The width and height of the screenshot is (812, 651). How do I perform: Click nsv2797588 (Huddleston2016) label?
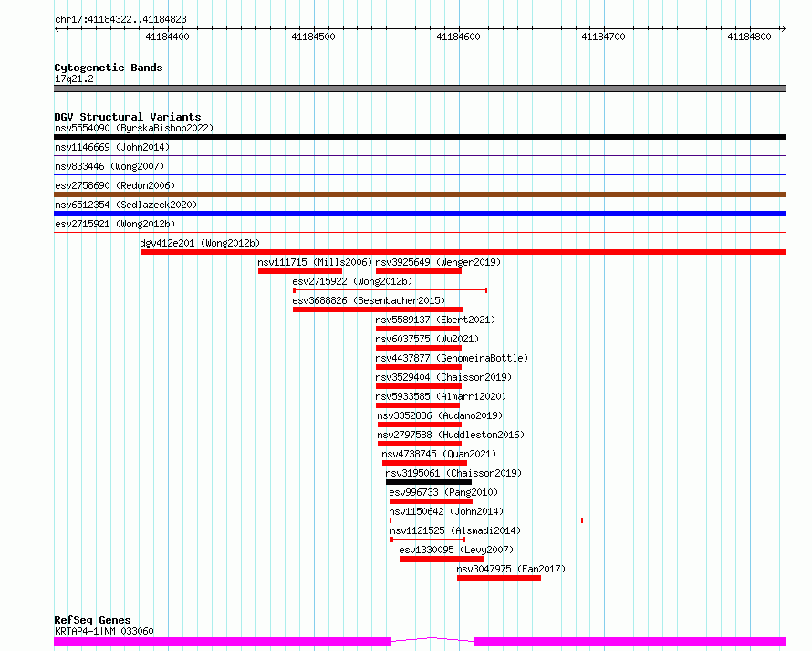451,435
